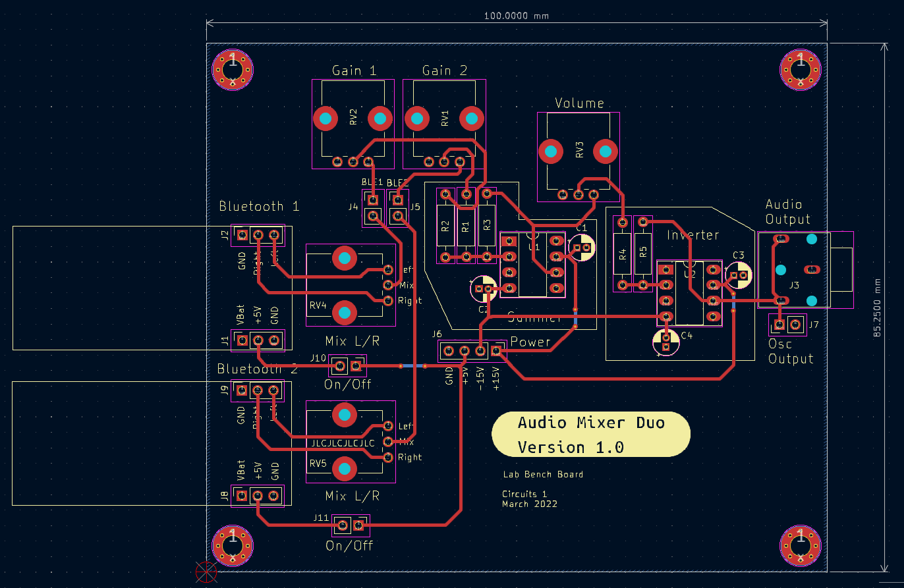Screen dimensions: 904x588
Task: Select J10 On/Off jumper header
Action: coord(348,365)
